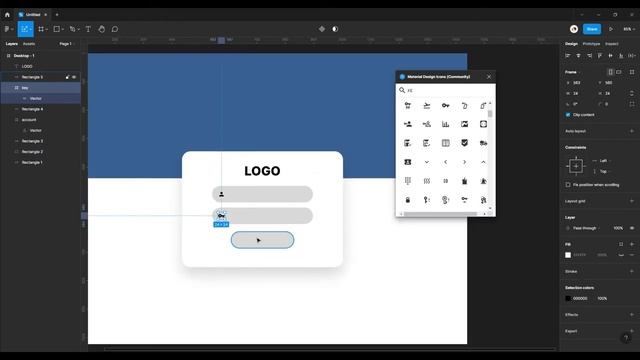Viewport: 640px width, 360px height.
Task: Open the Frame type dropdown
Action: pos(572,72)
